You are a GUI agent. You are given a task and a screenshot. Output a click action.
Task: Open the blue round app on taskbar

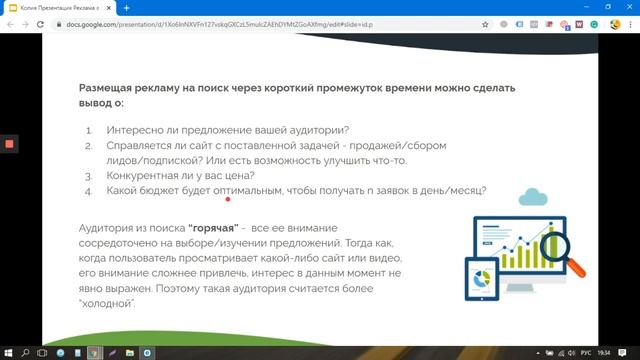[60, 353]
